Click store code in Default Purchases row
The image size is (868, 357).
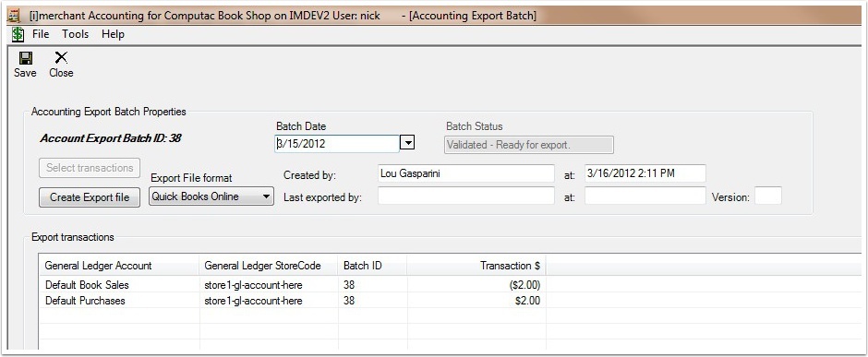[254, 301]
